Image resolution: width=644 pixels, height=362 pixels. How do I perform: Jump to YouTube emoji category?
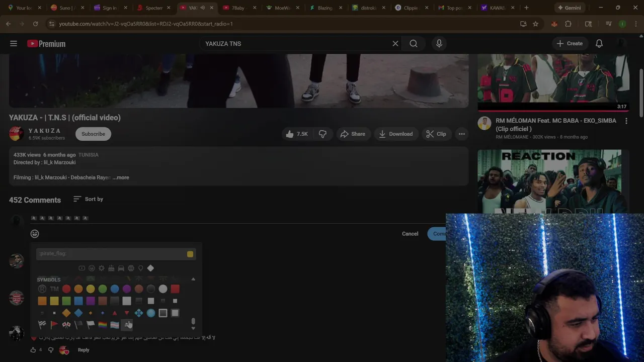[x=82, y=268]
